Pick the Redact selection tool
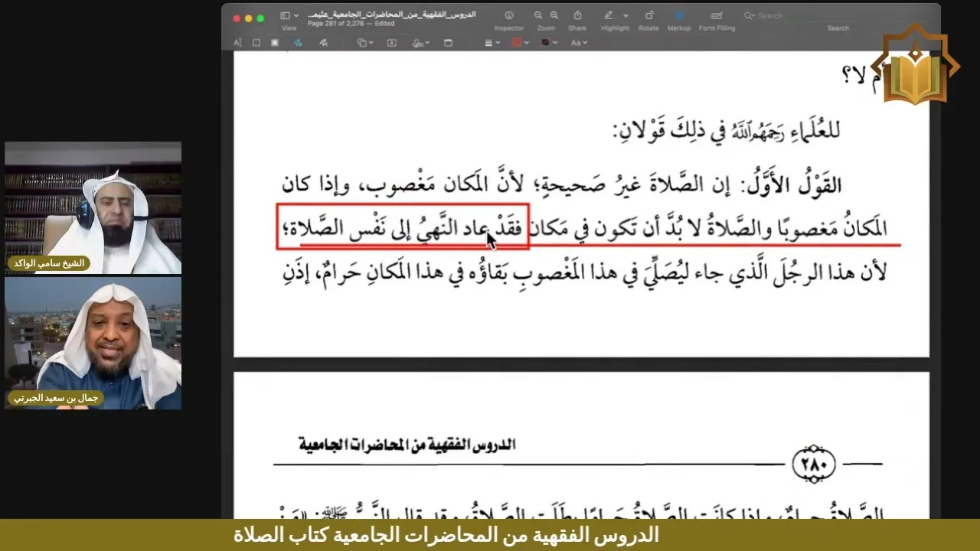The height and width of the screenshot is (551, 980). click(x=275, y=43)
